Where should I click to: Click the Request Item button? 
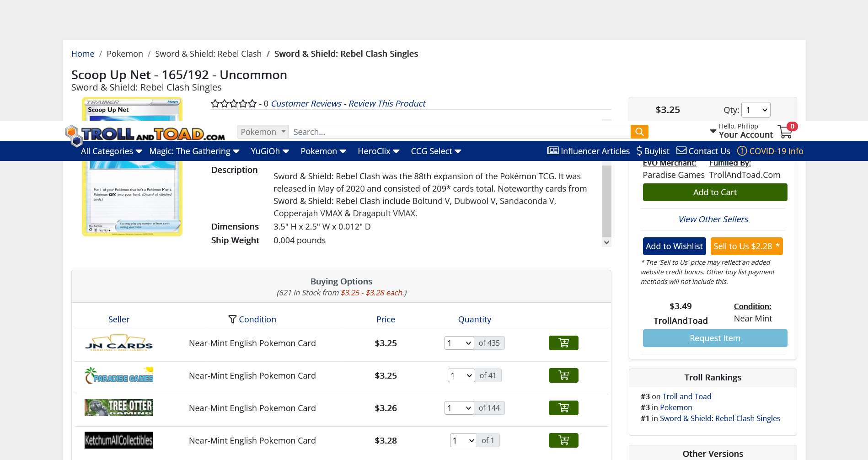[715, 338]
